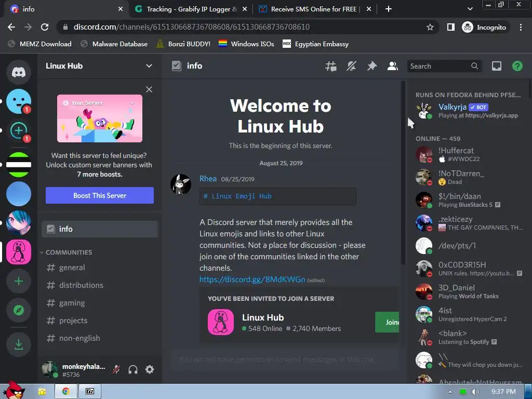Select the pink Linux Hub server icon
Screen dimensions: 532x399
19,252
